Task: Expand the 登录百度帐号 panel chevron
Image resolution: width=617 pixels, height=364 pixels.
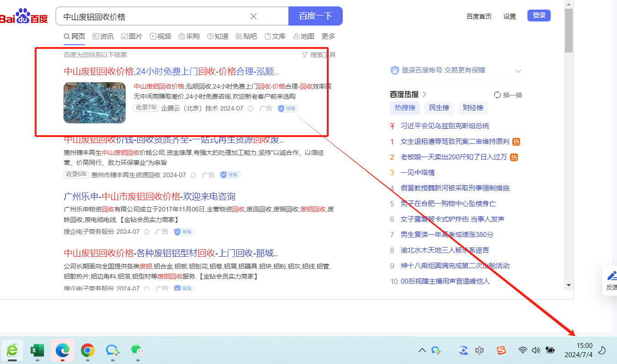Action: (518, 71)
